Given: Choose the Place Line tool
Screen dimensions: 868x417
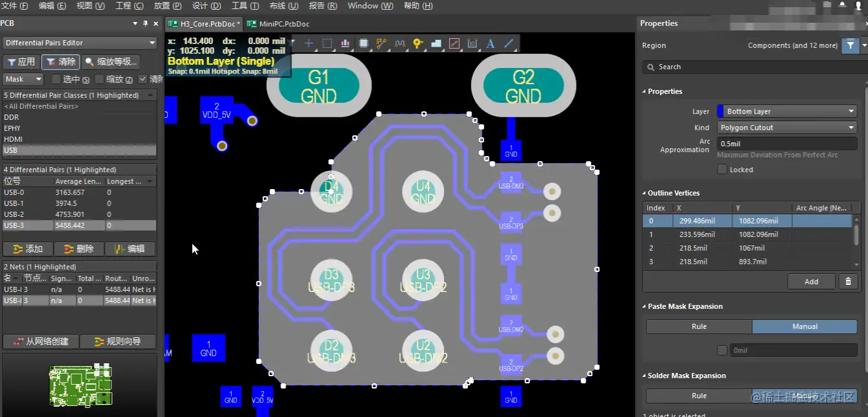Looking at the screenshot, I should pyautogui.click(x=509, y=43).
